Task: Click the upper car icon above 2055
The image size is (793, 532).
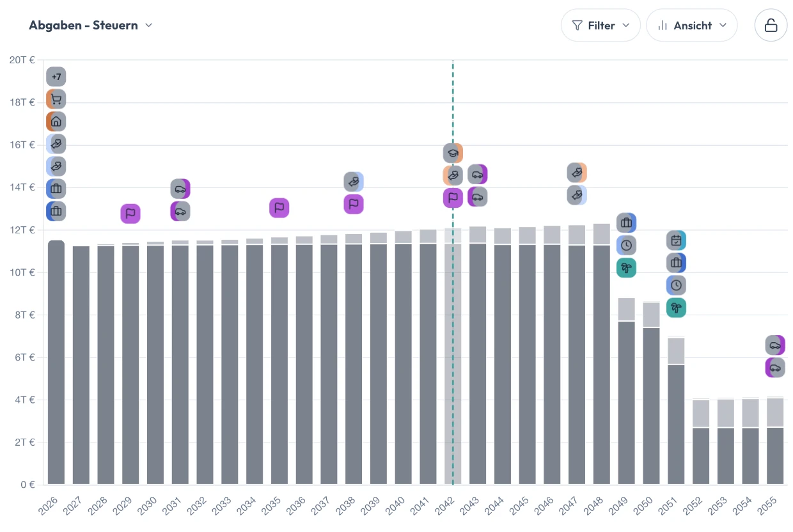Action: point(775,345)
